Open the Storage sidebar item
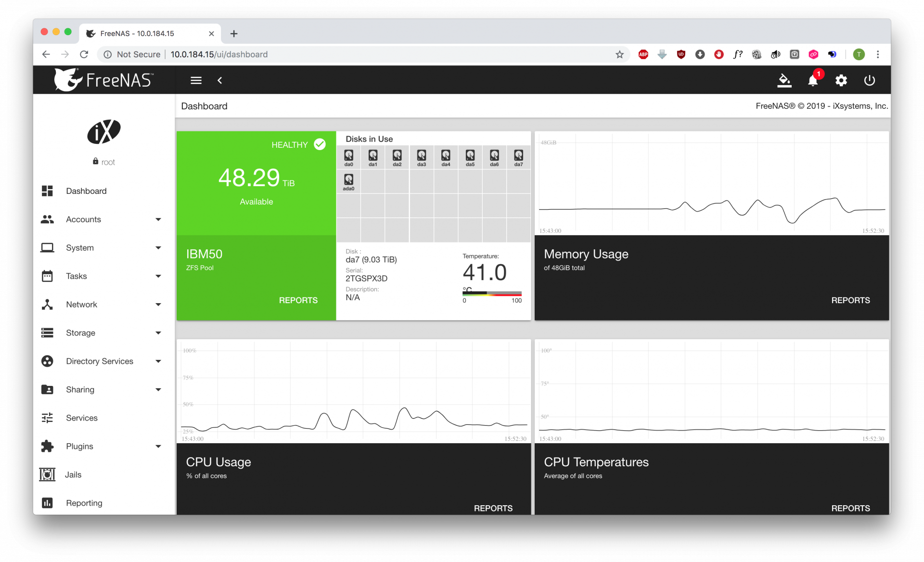This screenshot has width=924, height=562. click(x=104, y=333)
